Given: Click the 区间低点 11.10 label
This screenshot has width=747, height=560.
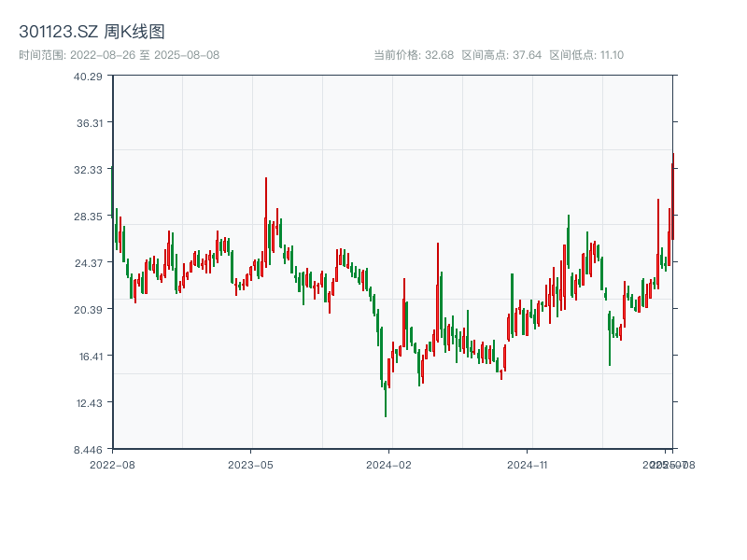Looking at the screenshot, I should click(x=586, y=55).
